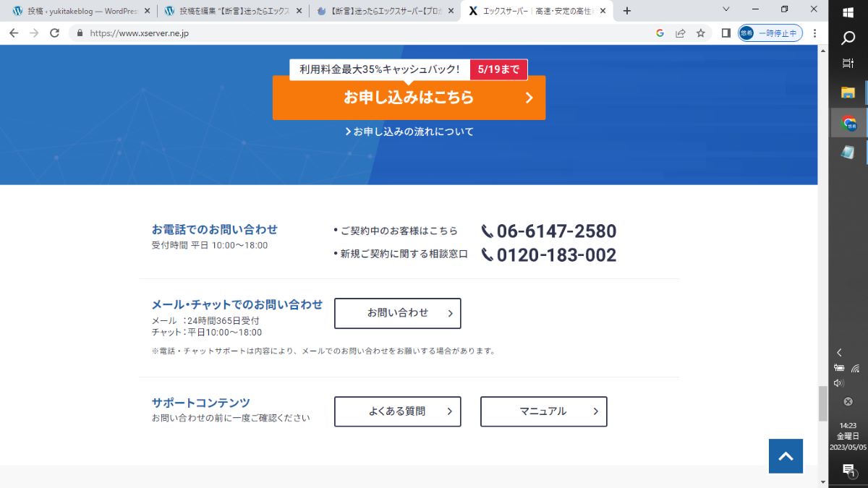
Task: Open Task View on the taskbar
Action: (848, 64)
